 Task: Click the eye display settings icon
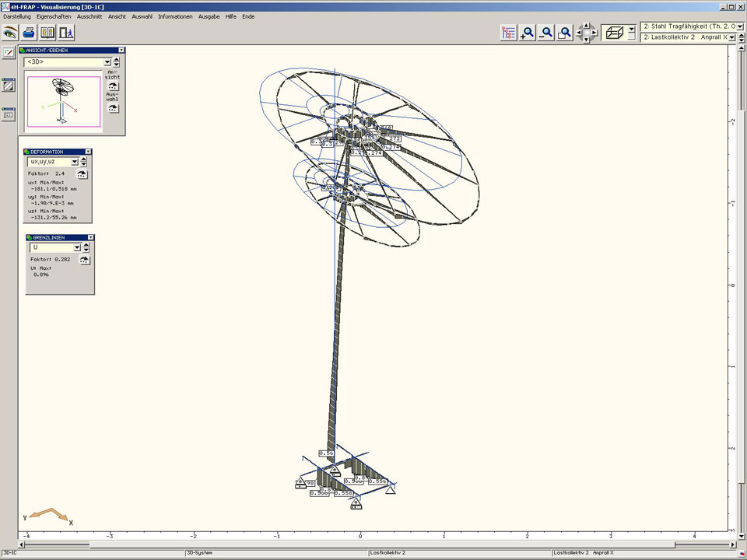[x=9, y=33]
